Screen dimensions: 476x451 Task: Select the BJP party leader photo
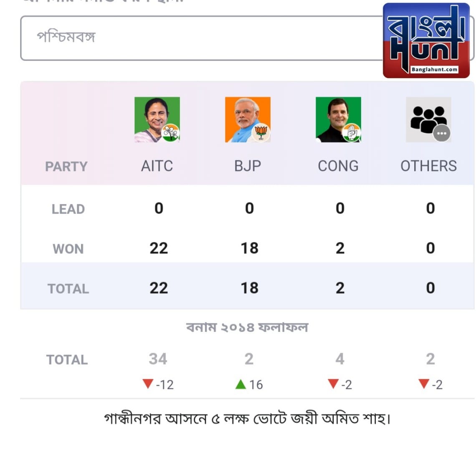point(248,120)
